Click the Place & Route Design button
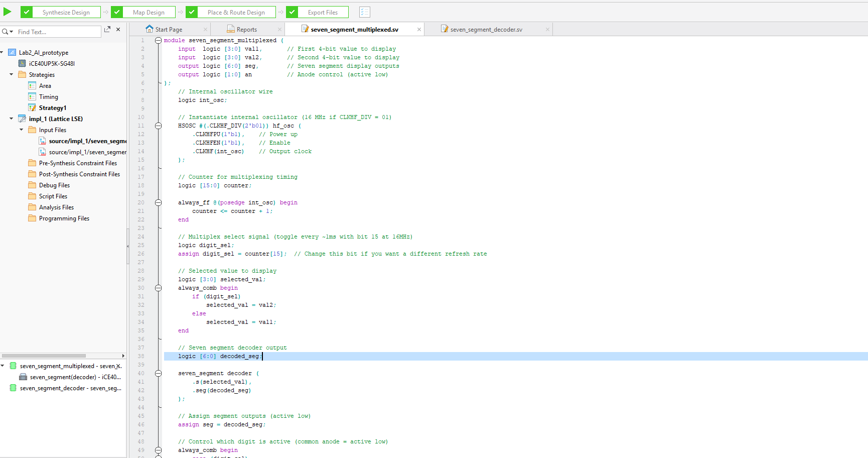 click(x=236, y=12)
